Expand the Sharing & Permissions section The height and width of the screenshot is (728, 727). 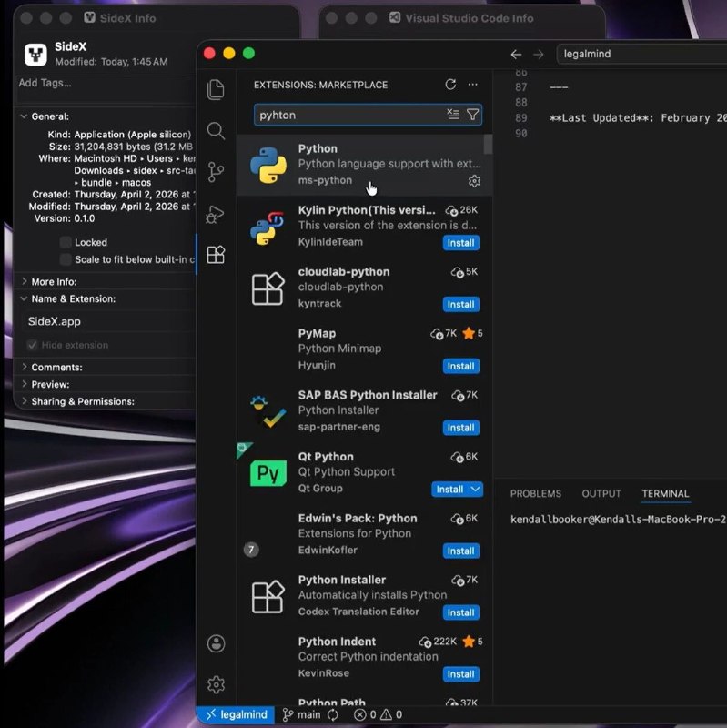[25, 401]
